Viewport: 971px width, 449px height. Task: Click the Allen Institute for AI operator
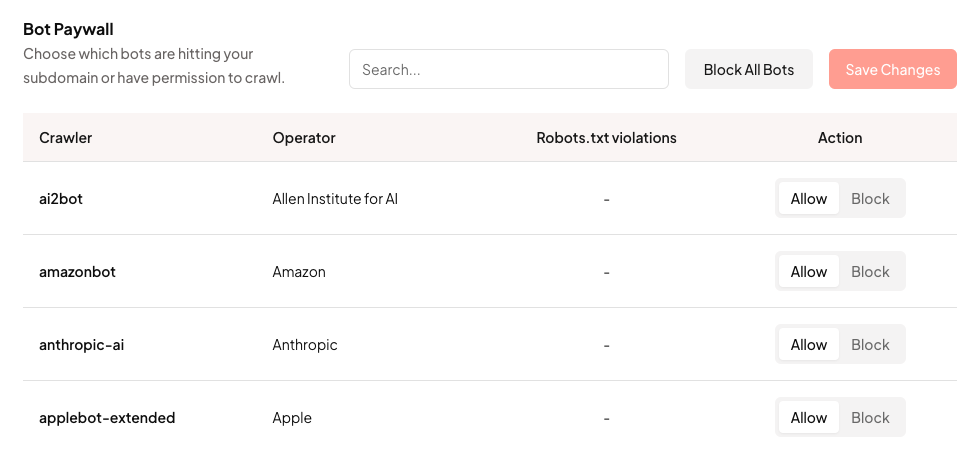(x=335, y=198)
